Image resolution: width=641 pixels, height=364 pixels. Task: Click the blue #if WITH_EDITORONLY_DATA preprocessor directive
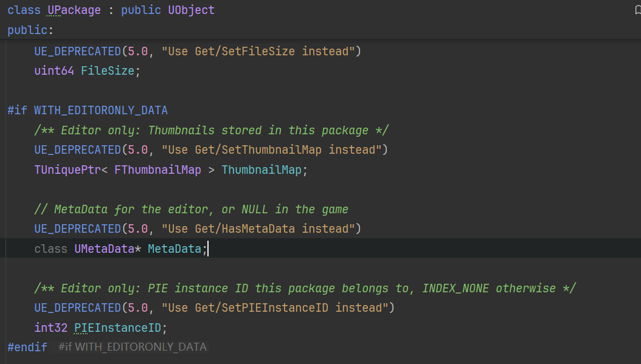[x=88, y=110]
